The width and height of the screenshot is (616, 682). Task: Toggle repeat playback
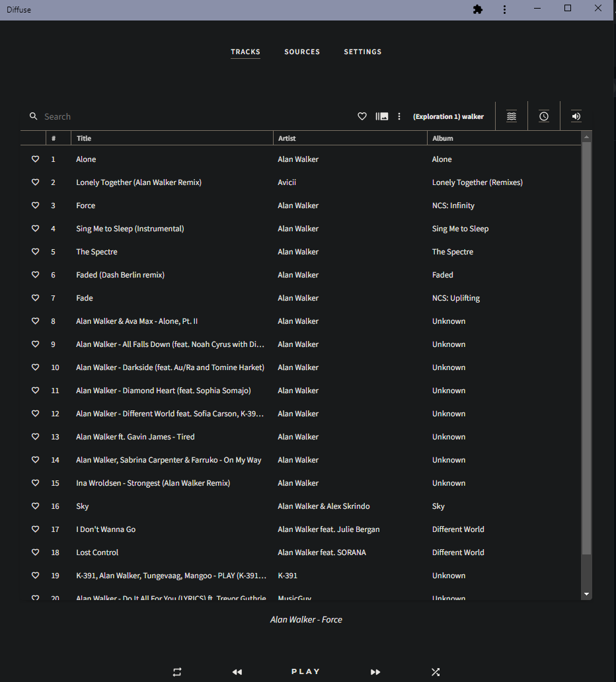[177, 672]
